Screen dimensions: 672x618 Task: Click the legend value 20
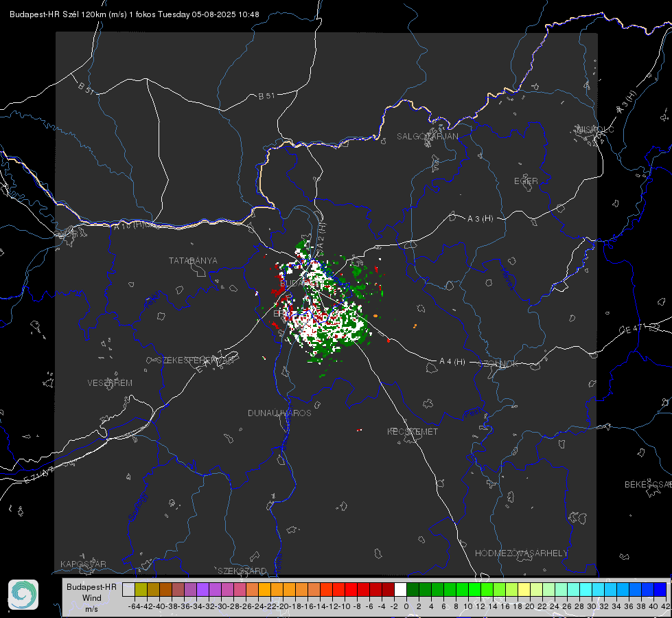coord(530,606)
